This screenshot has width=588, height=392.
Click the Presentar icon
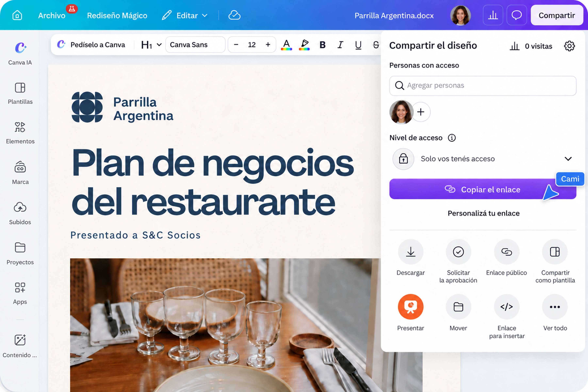pyautogui.click(x=410, y=307)
